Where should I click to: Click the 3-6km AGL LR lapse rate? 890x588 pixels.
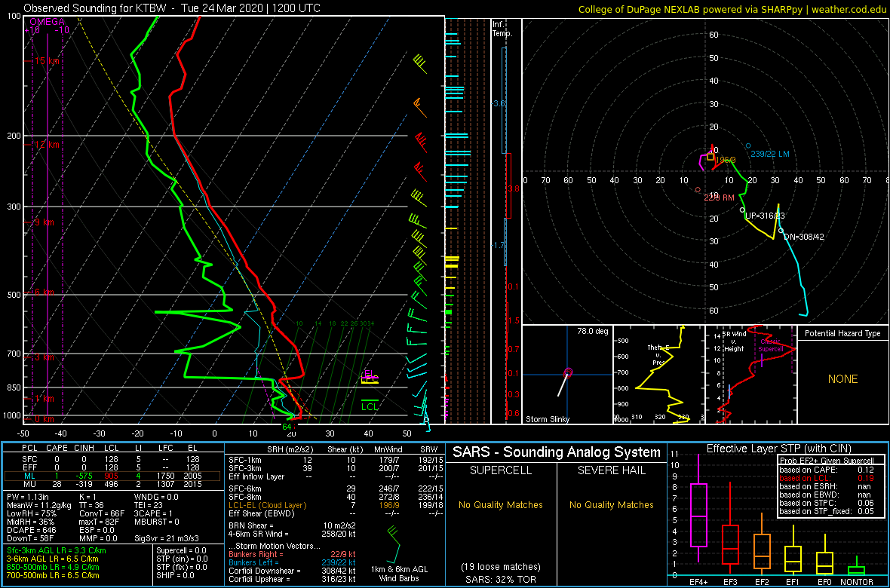point(53,559)
